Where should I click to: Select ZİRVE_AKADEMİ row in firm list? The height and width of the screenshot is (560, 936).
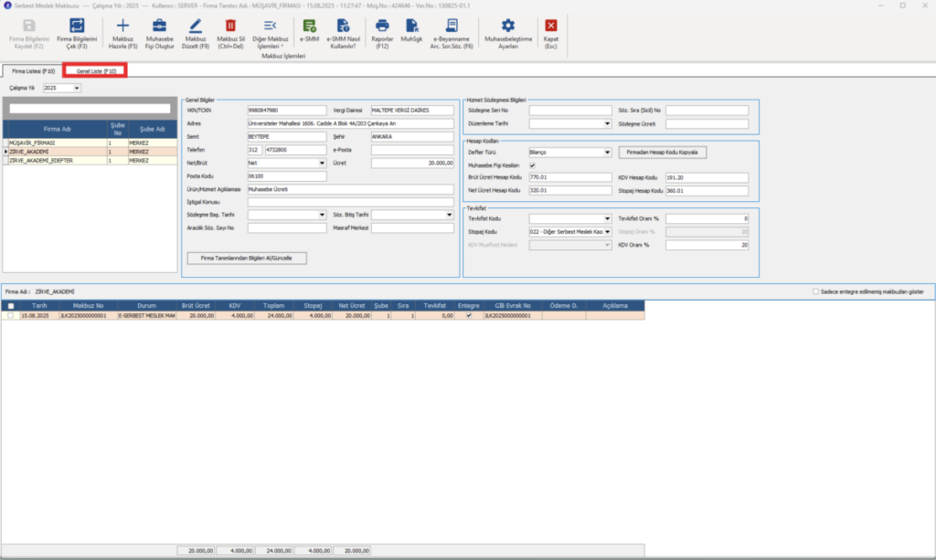tap(90, 152)
